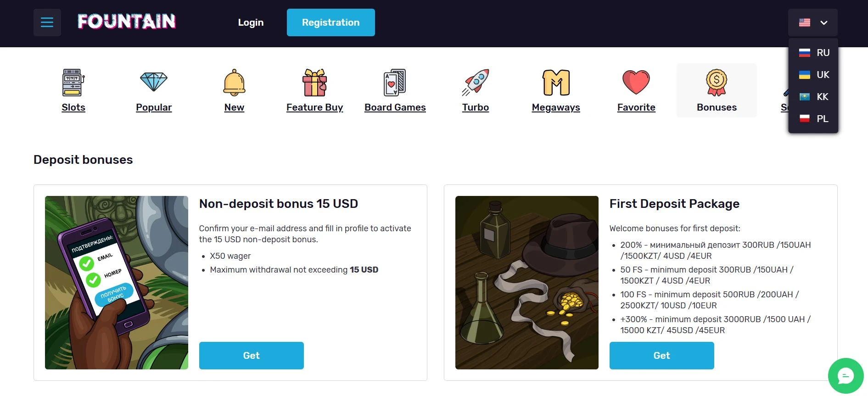Open the hamburger menu
Viewport: 868px width, 396px height.
[47, 22]
